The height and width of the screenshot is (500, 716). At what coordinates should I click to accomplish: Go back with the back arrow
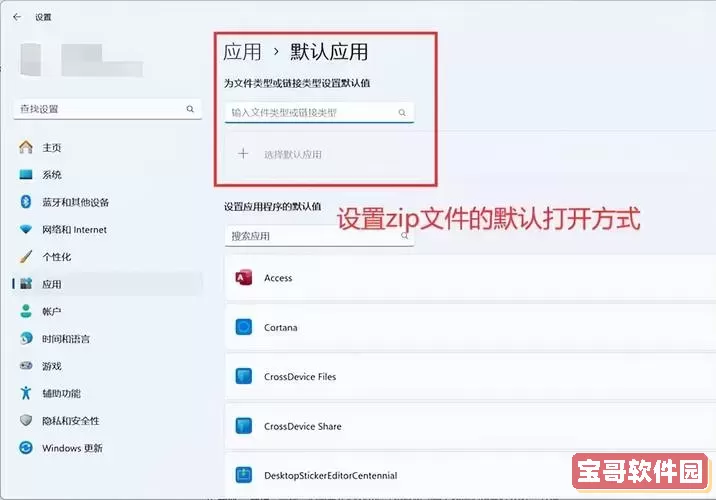pos(17,17)
